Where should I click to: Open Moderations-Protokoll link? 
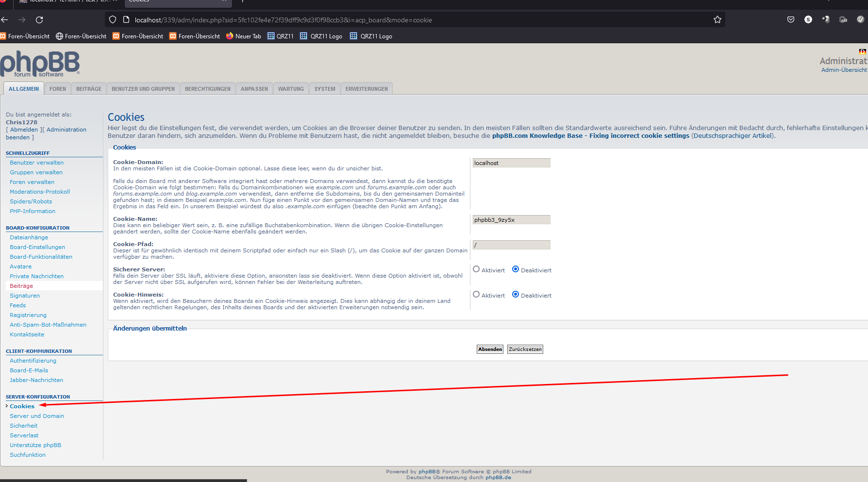tap(40, 192)
